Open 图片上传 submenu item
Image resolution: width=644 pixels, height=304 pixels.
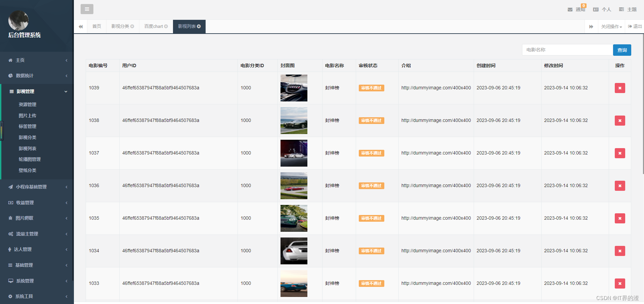click(28, 116)
